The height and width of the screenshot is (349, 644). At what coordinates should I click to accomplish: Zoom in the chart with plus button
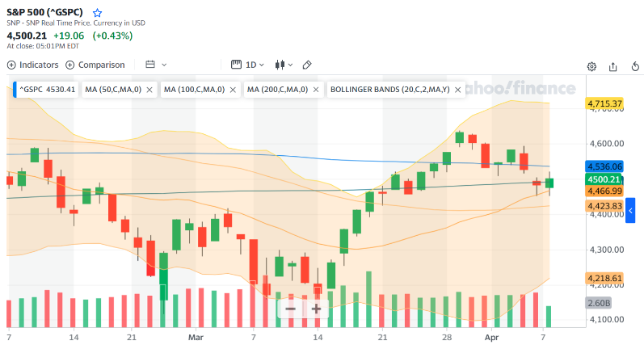[x=316, y=309]
